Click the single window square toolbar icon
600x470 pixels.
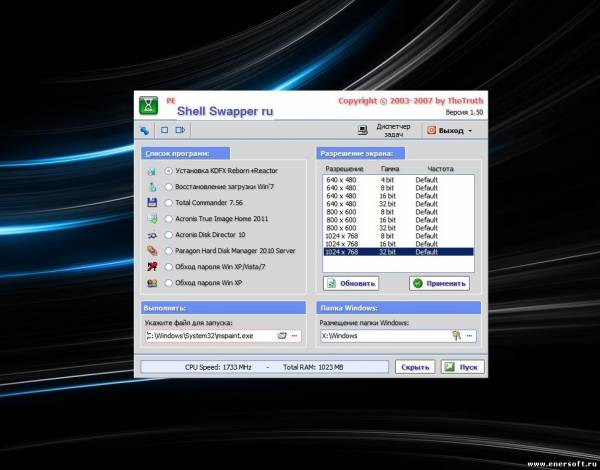[x=165, y=130]
